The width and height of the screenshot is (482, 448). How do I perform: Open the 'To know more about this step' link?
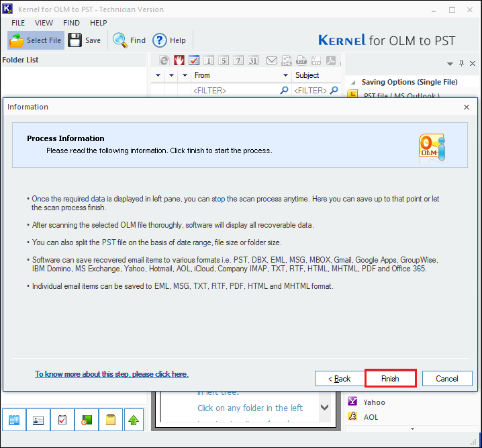tap(111, 374)
